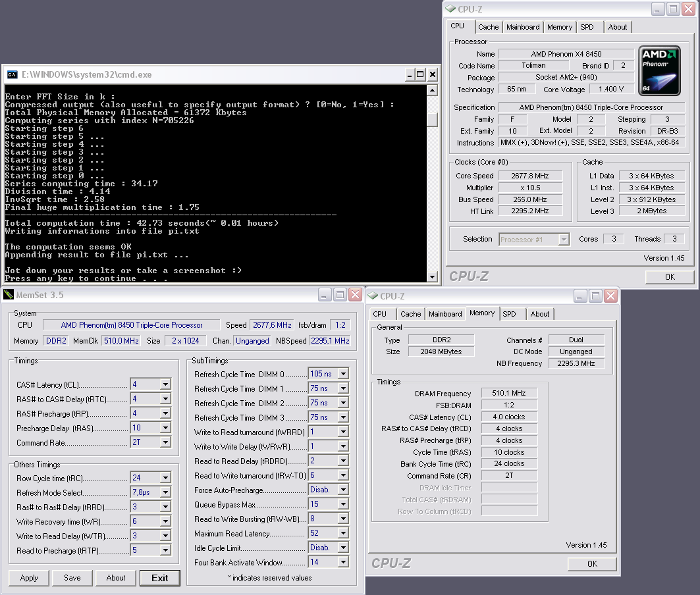The image size is (700, 595).
Task: Open Maximum Read Latency dropdown
Action: [x=343, y=533]
